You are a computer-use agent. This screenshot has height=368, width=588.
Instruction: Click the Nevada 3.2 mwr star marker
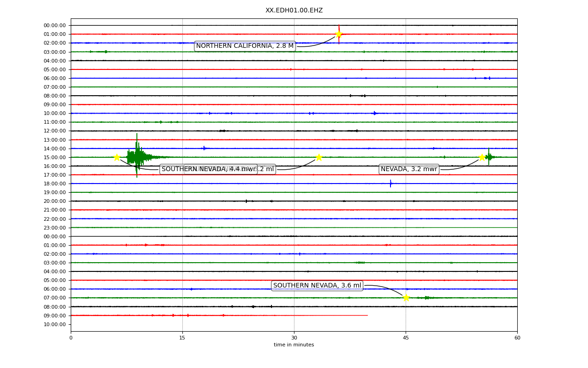pyautogui.click(x=482, y=157)
